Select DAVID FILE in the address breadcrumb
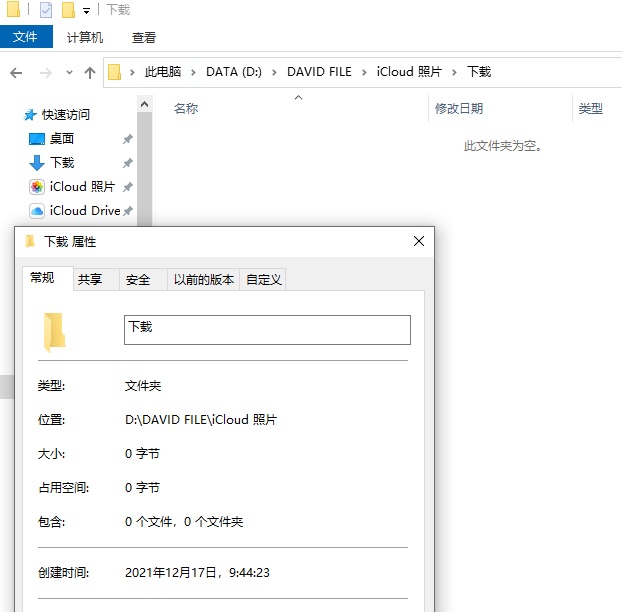 coord(319,72)
